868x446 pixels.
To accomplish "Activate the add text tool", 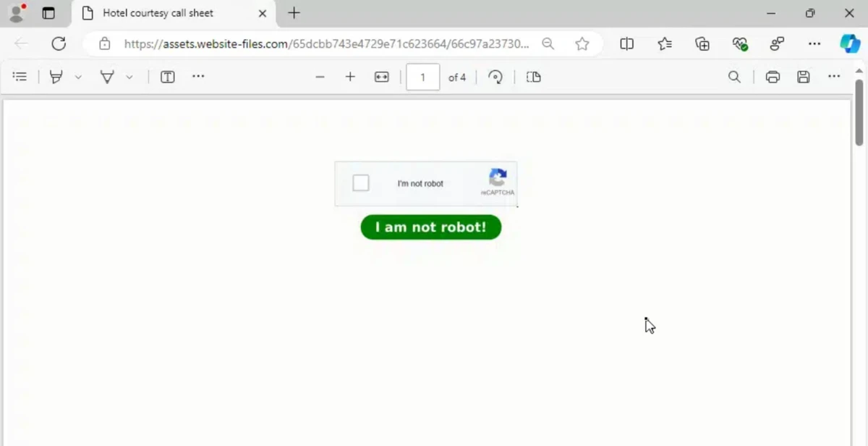I will (168, 77).
